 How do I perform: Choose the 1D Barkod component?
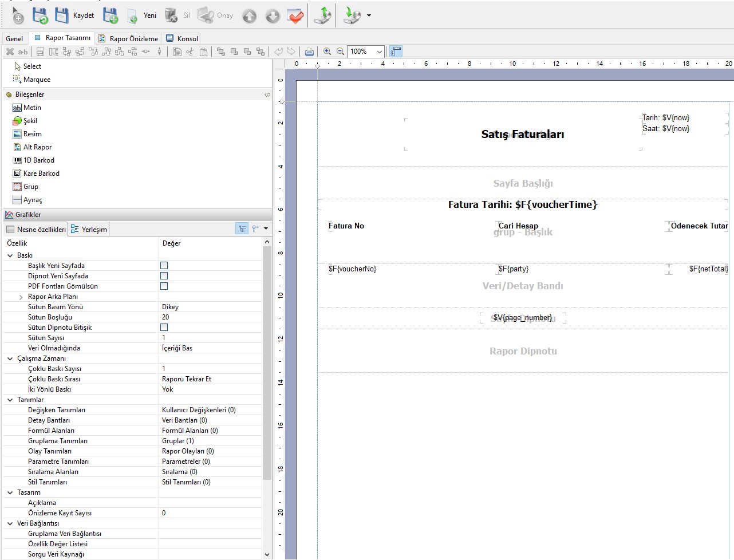tap(38, 160)
